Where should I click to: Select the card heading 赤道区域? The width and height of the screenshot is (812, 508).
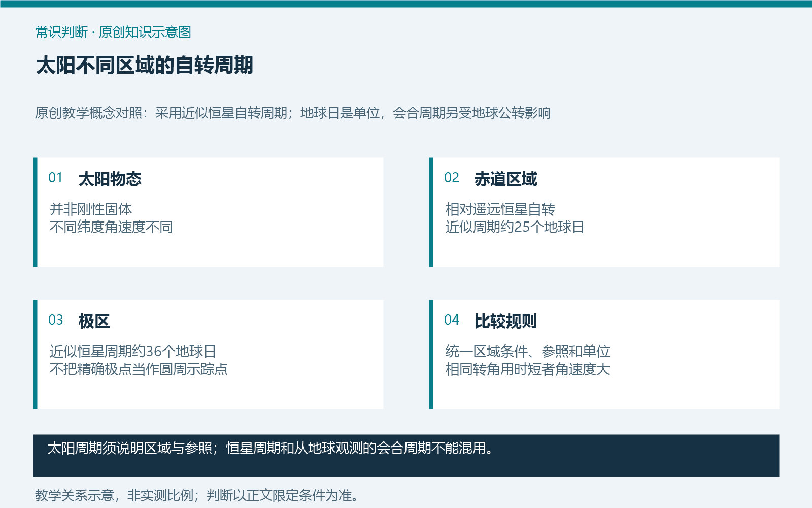pyautogui.click(x=506, y=179)
